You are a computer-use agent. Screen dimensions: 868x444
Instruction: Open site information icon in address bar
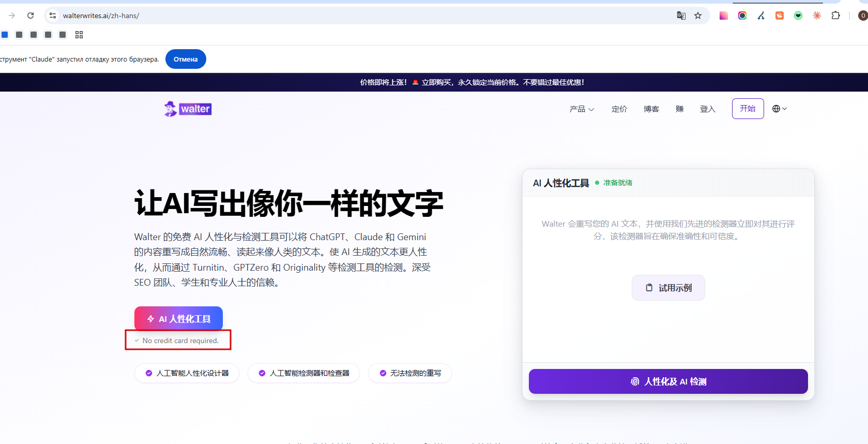(53, 16)
